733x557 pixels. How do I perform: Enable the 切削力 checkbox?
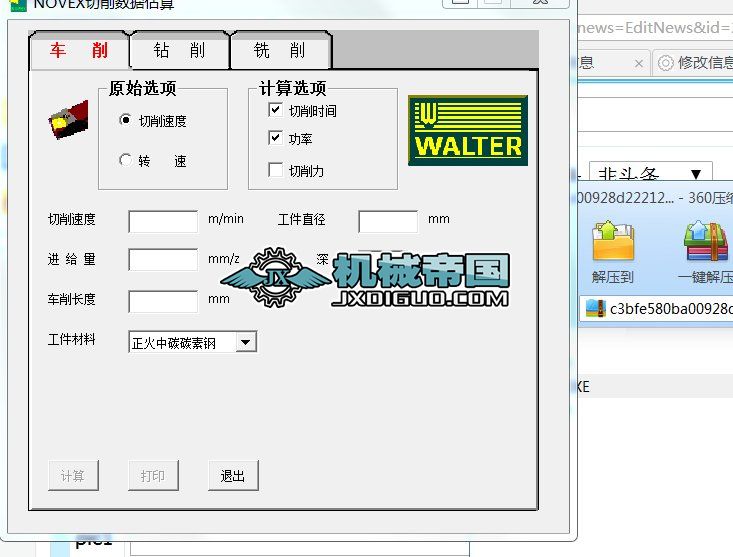(275, 170)
